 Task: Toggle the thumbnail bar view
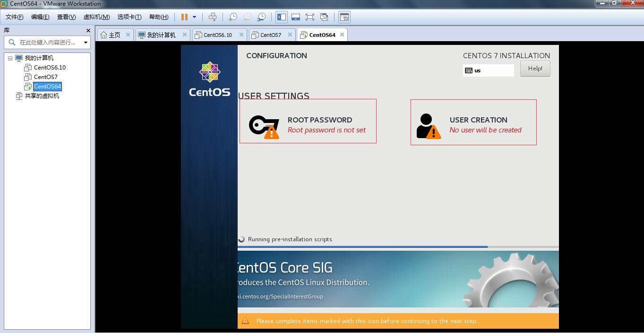(x=296, y=17)
